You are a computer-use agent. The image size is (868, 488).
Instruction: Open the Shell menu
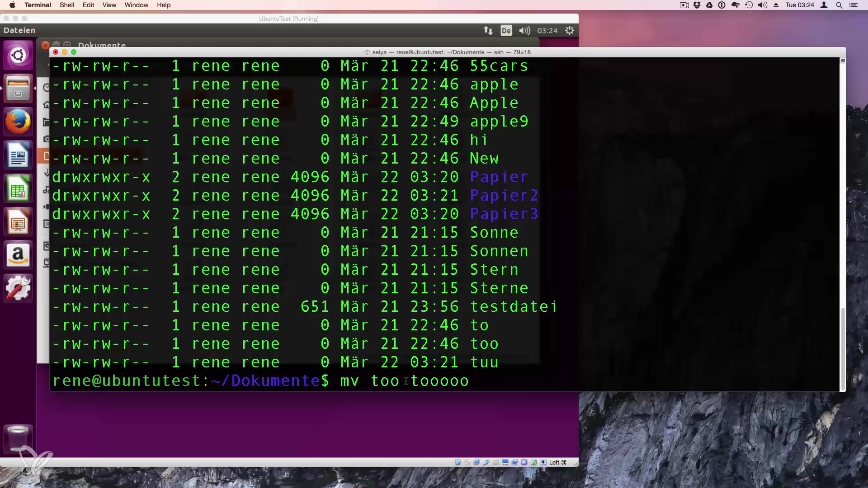point(67,5)
